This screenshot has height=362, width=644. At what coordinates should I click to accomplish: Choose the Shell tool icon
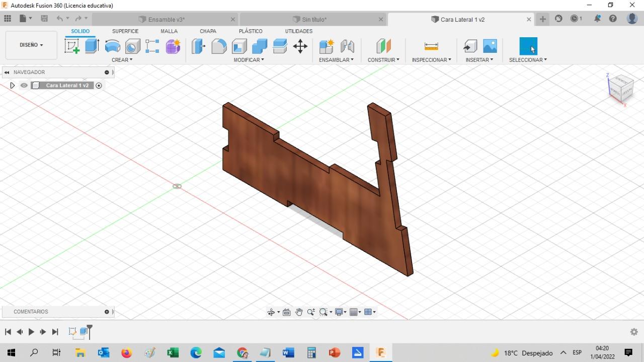pyautogui.click(x=239, y=46)
